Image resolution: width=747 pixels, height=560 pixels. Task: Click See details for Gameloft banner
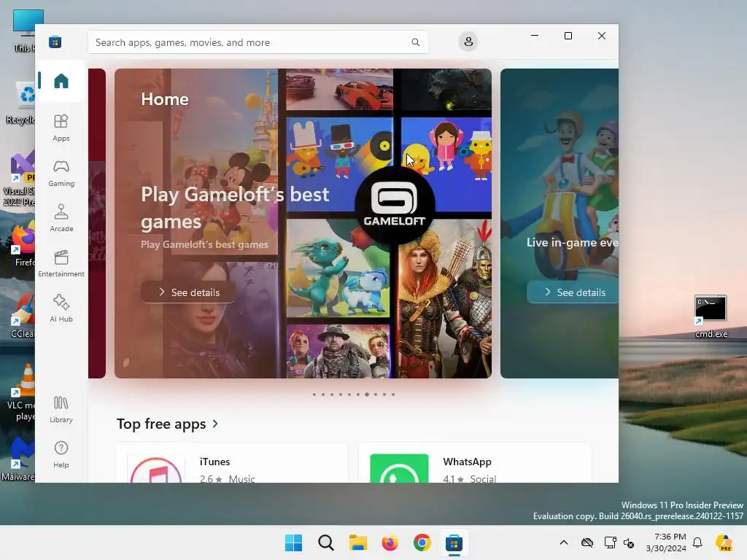(188, 292)
